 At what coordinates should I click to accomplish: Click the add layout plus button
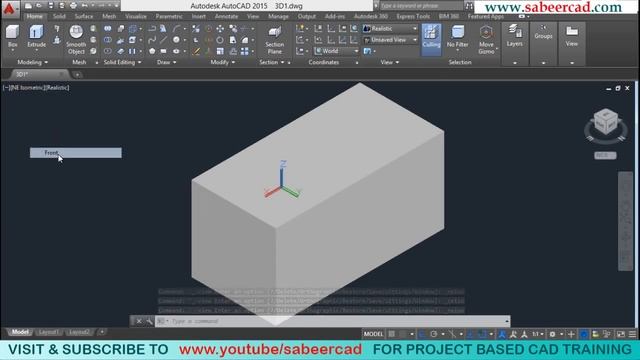pos(102,332)
